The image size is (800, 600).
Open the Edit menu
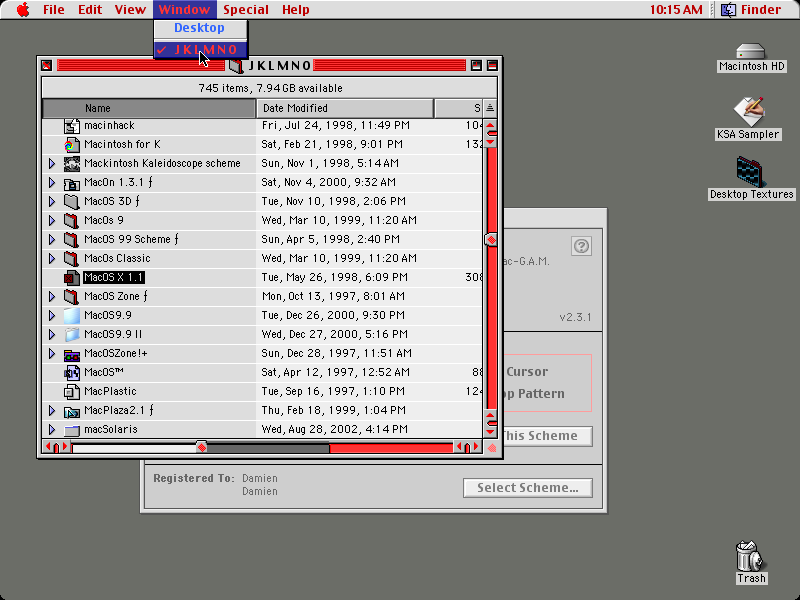tap(90, 10)
